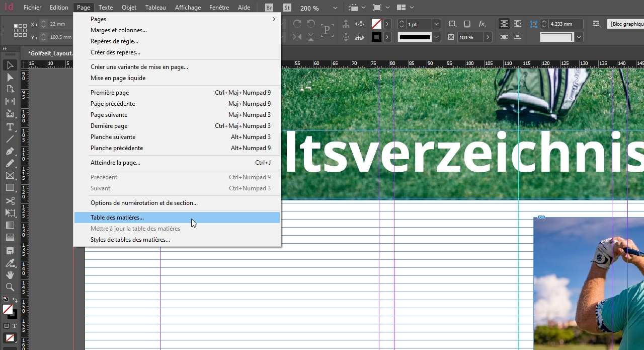Click the corner options icon
The width and height of the screenshot is (644, 350).
(452, 24)
